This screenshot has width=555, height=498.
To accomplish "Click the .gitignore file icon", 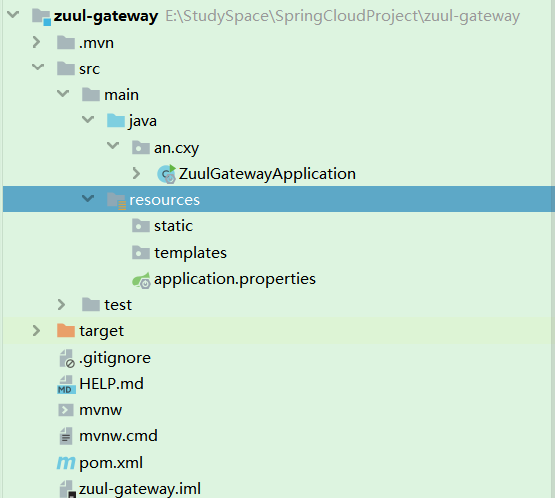I will 67,358.
